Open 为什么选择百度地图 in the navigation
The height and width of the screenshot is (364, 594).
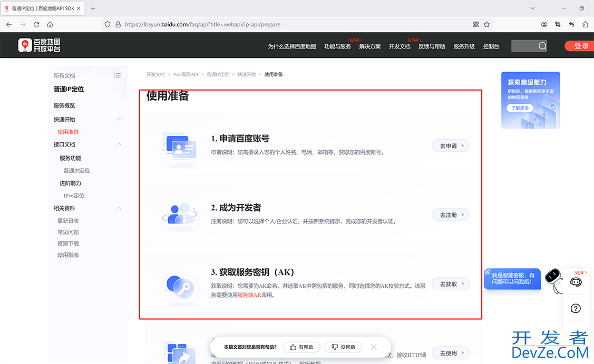click(x=292, y=46)
